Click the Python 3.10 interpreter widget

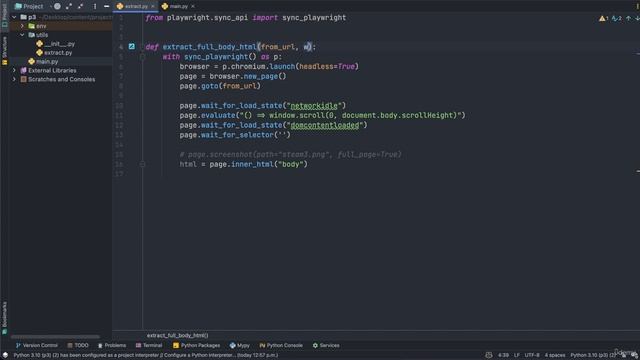click(593, 355)
